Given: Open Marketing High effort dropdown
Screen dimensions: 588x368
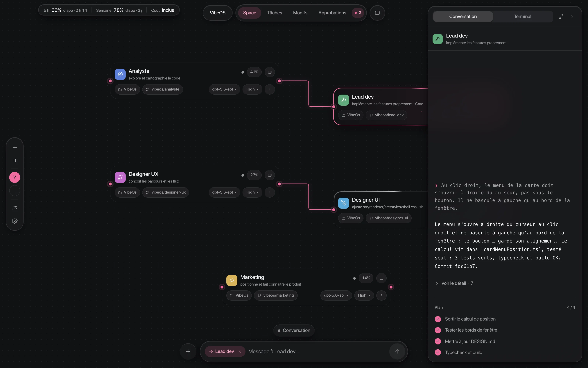Looking at the screenshot, I should tap(364, 296).
